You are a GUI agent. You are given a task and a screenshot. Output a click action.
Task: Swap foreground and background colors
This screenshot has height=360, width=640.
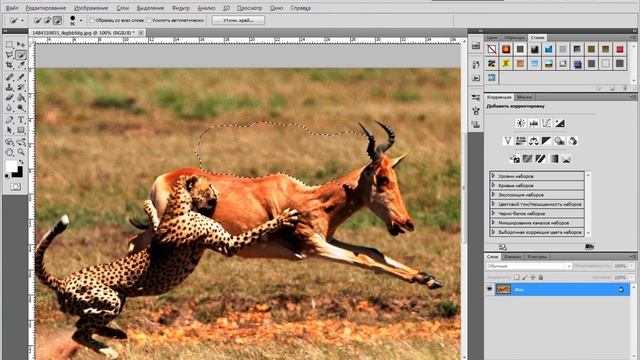[21, 162]
